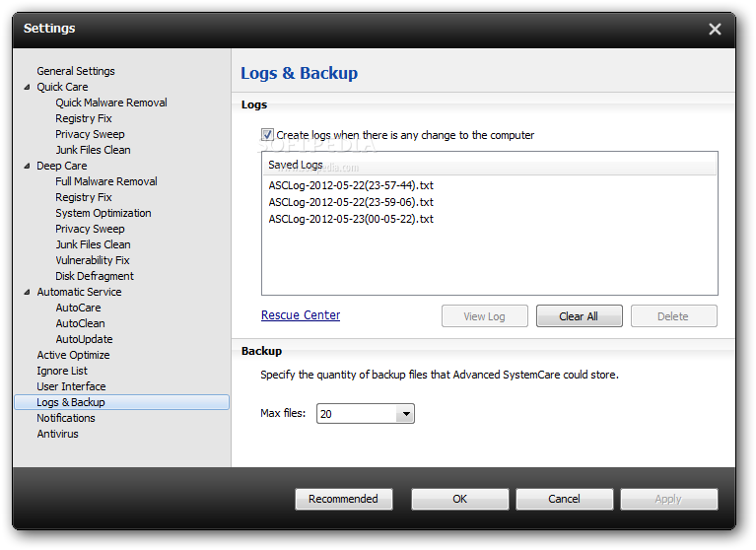756x550 pixels.
Task: Open the Max files dropdown
Action: [x=405, y=414]
